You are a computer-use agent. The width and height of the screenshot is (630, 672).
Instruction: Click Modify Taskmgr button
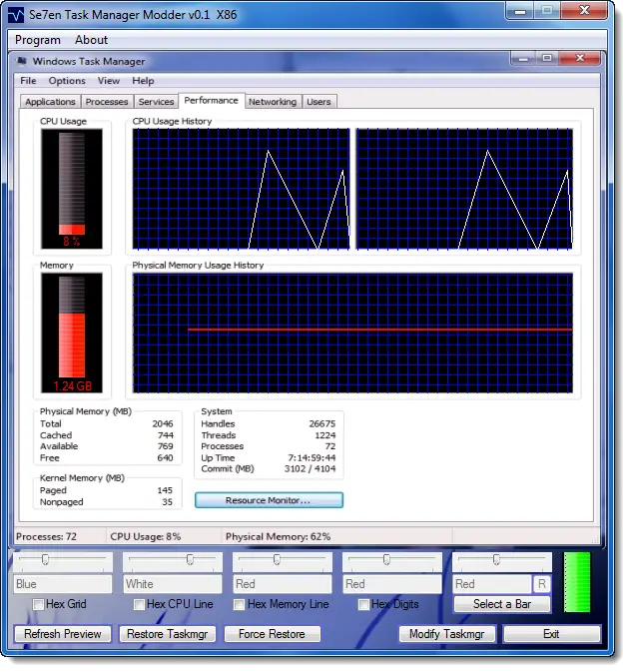[447, 635]
